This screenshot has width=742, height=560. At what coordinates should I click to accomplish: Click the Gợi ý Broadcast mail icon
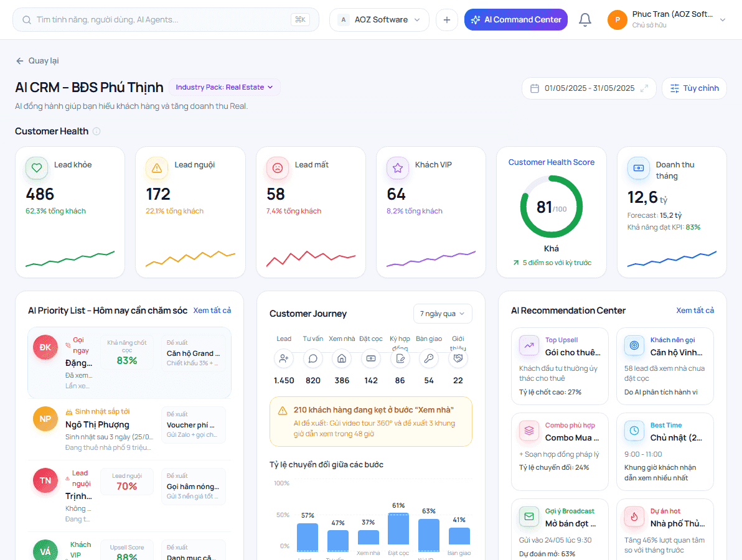(x=529, y=516)
